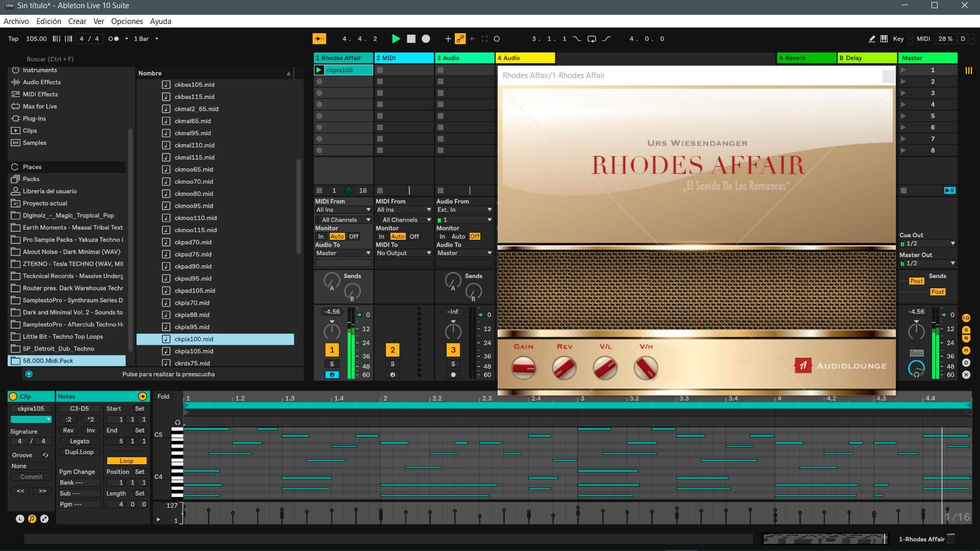Toggle track 1 activator button
This screenshot has width=980, height=551.
[332, 350]
